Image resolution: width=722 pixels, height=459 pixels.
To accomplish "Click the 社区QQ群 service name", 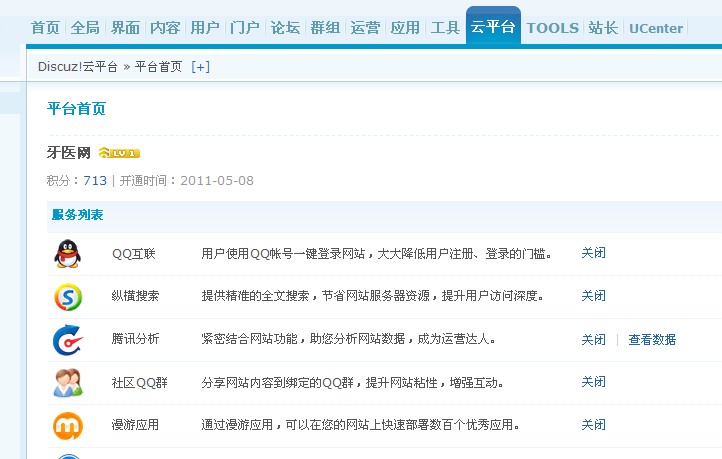I will coord(140,383).
